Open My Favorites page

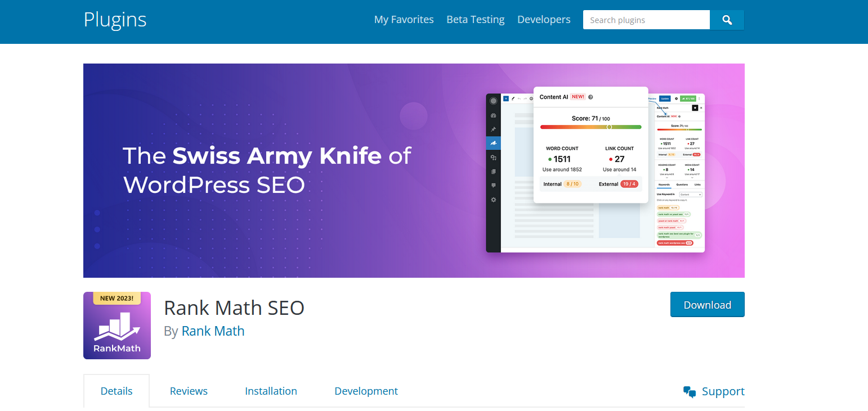tap(404, 19)
